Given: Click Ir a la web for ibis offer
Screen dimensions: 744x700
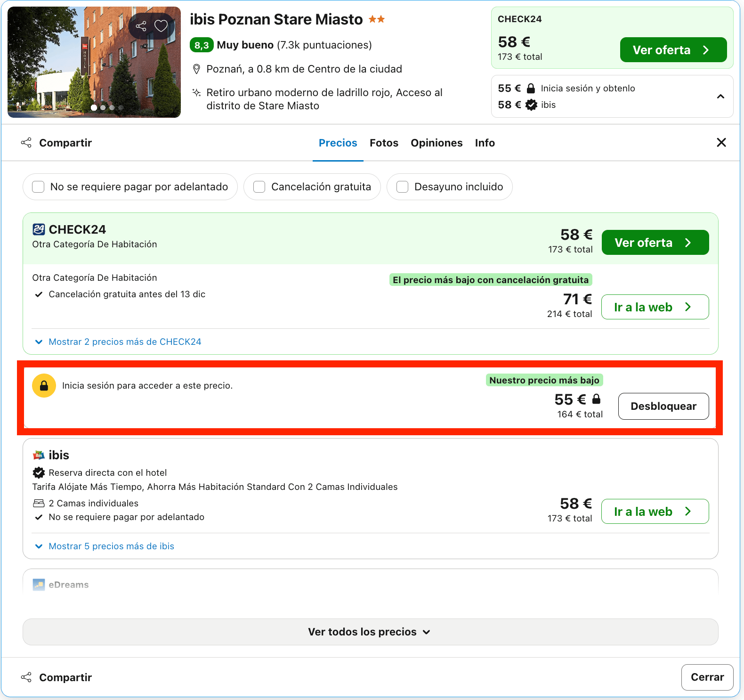Looking at the screenshot, I should coord(655,512).
